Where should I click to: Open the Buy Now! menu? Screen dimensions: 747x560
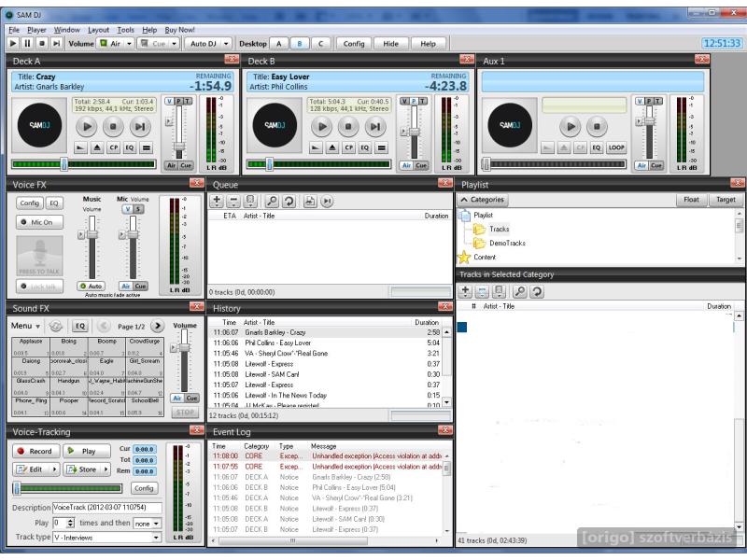tap(179, 30)
